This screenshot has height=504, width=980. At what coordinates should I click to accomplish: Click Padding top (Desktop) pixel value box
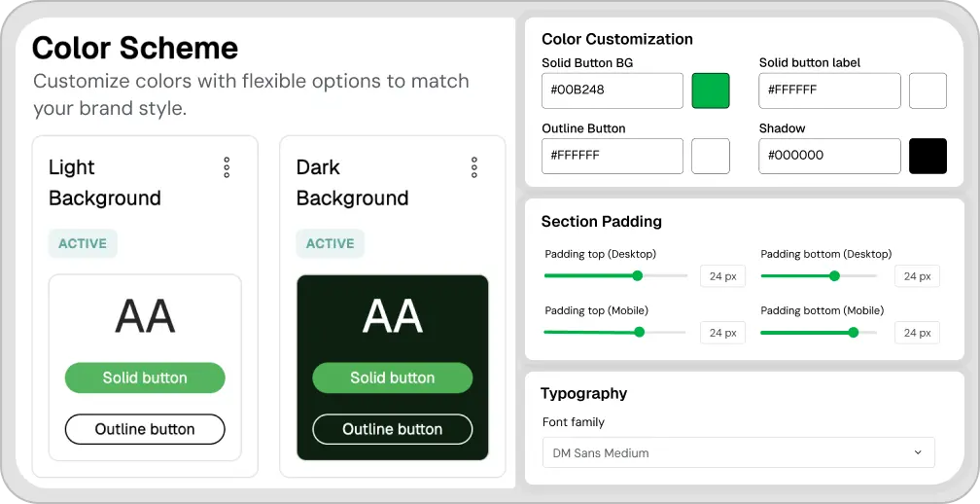click(722, 276)
